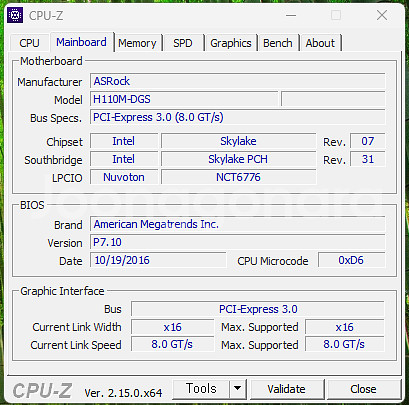
Task: Open the About tab
Action: point(320,43)
